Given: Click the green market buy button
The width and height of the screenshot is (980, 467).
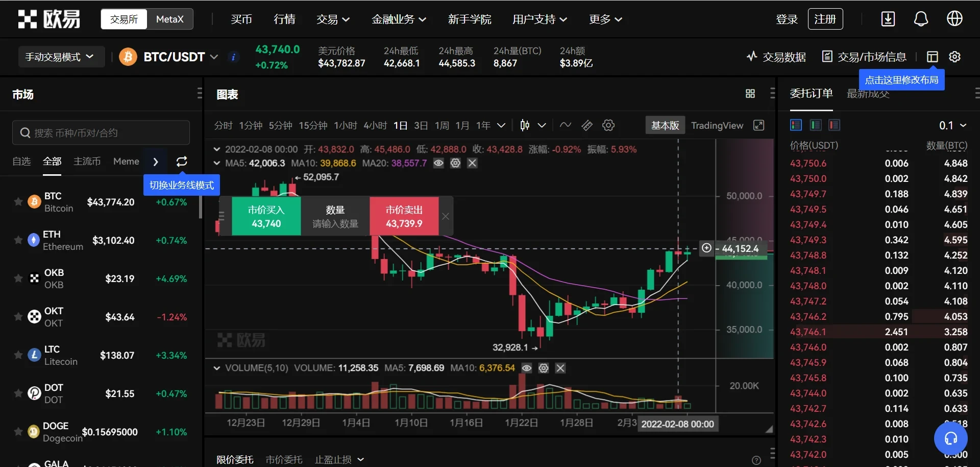Looking at the screenshot, I should click(266, 217).
